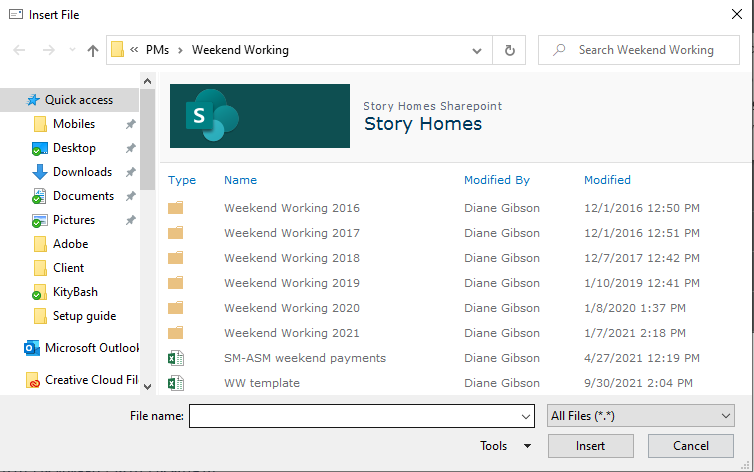Open the Weekend Working 2021 name

[x=292, y=333]
